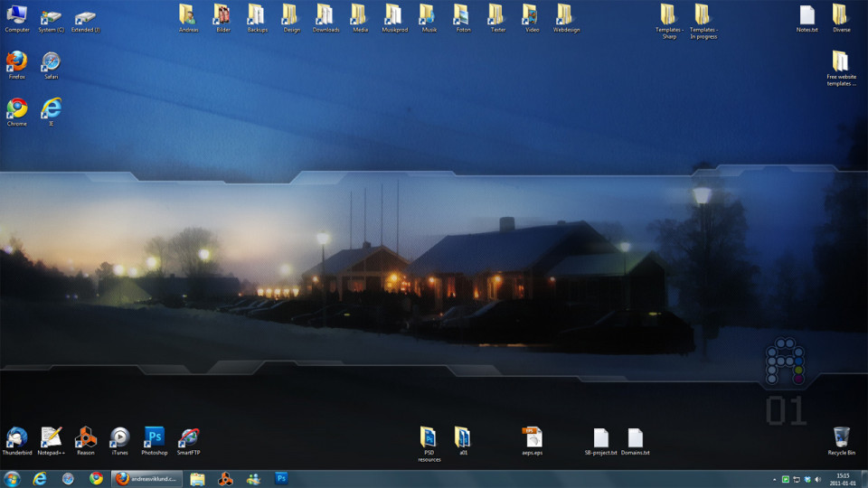This screenshot has width=868, height=488.
Task: Select the aeps.eps file
Action: click(532, 441)
